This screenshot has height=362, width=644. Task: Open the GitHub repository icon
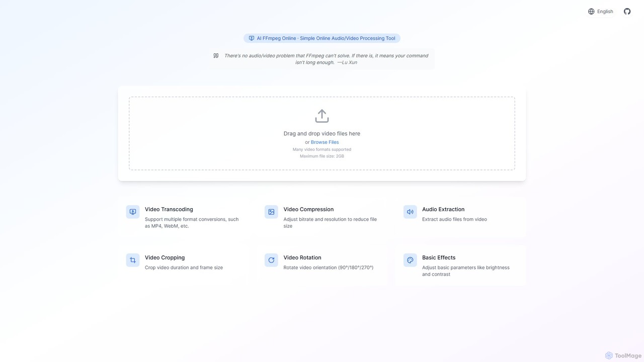pos(627,12)
